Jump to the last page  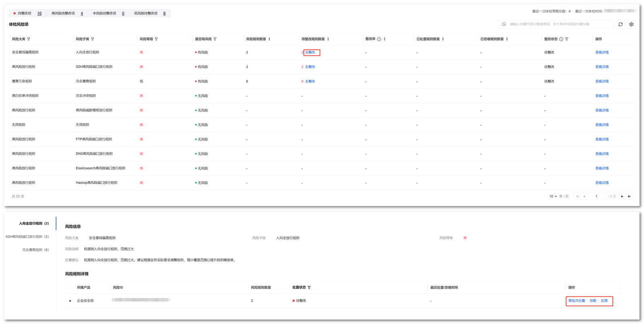629,196
